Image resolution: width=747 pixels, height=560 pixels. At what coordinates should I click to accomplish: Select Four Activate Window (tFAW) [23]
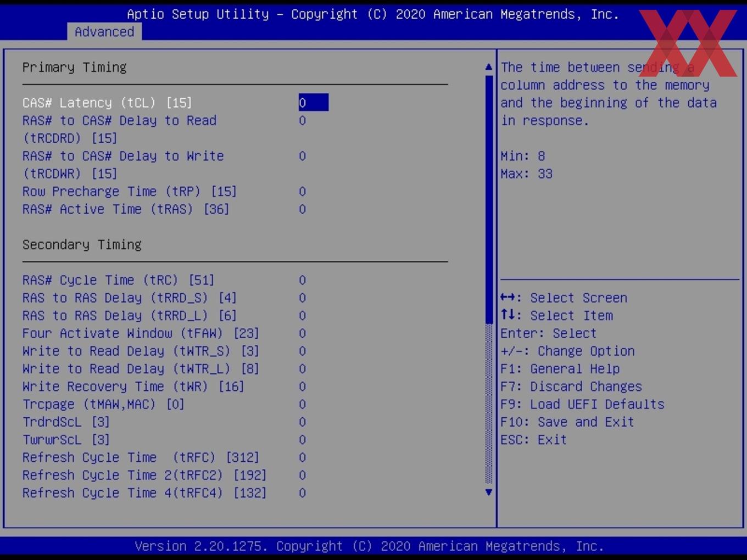tap(141, 333)
